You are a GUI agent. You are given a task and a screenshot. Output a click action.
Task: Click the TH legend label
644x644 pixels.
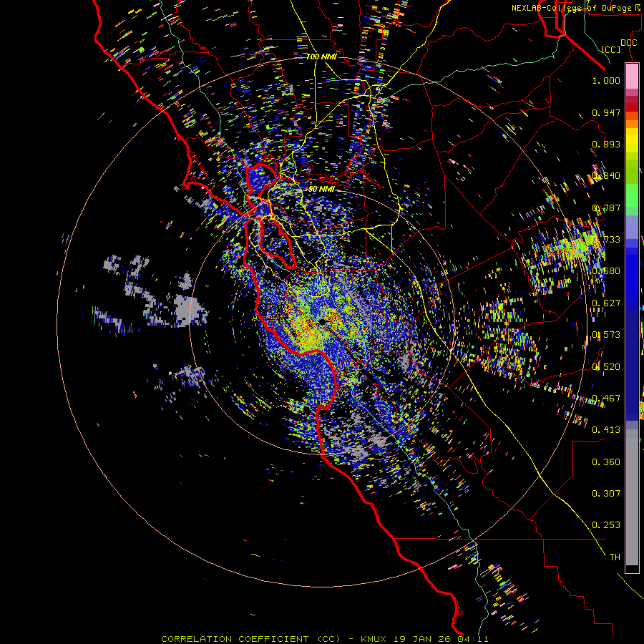pos(615,557)
